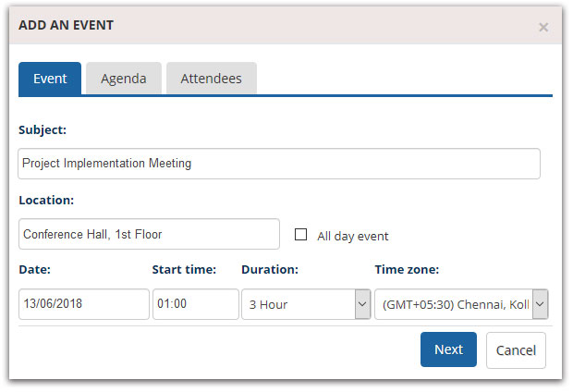This screenshot has width=573, height=392.
Task: Click the Location label
Action: (x=46, y=201)
